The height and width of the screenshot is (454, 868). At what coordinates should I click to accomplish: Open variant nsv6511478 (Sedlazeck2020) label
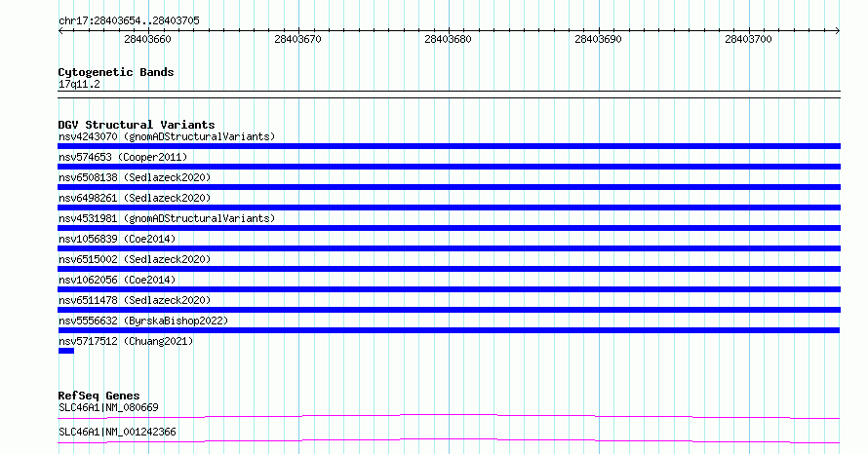(135, 300)
